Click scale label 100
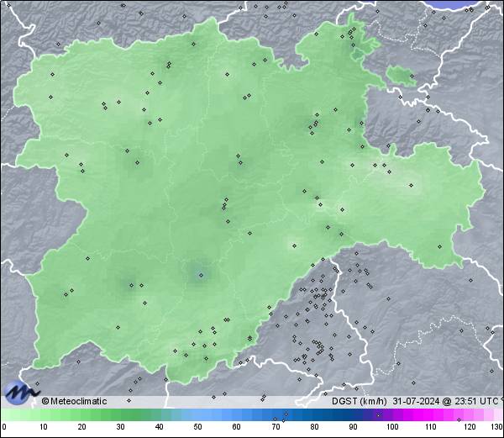The image size is (504, 438). pyautogui.click(x=392, y=427)
